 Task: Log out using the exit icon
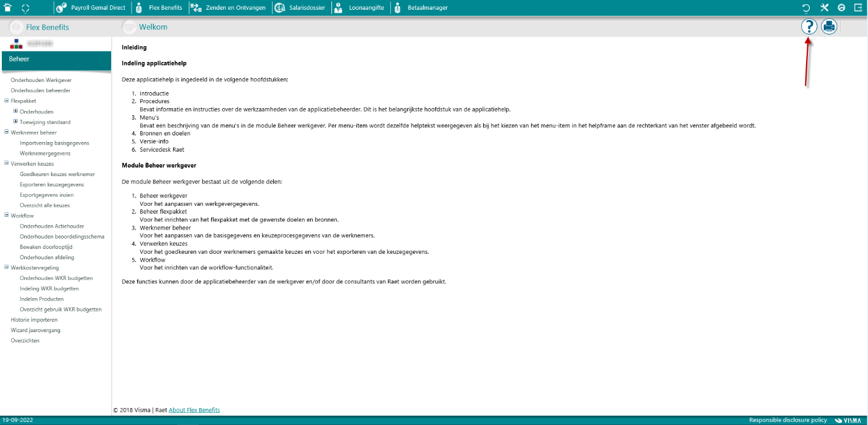coord(858,8)
